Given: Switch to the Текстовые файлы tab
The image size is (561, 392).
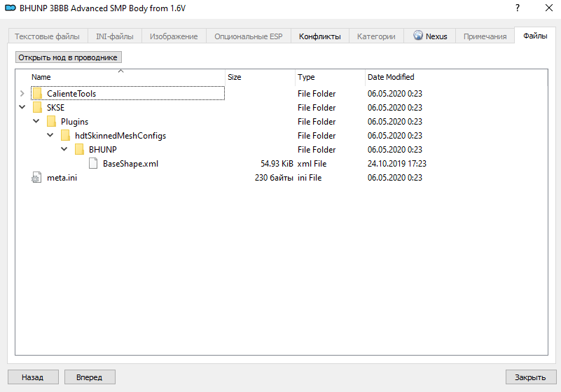Looking at the screenshot, I should pyautogui.click(x=47, y=36).
